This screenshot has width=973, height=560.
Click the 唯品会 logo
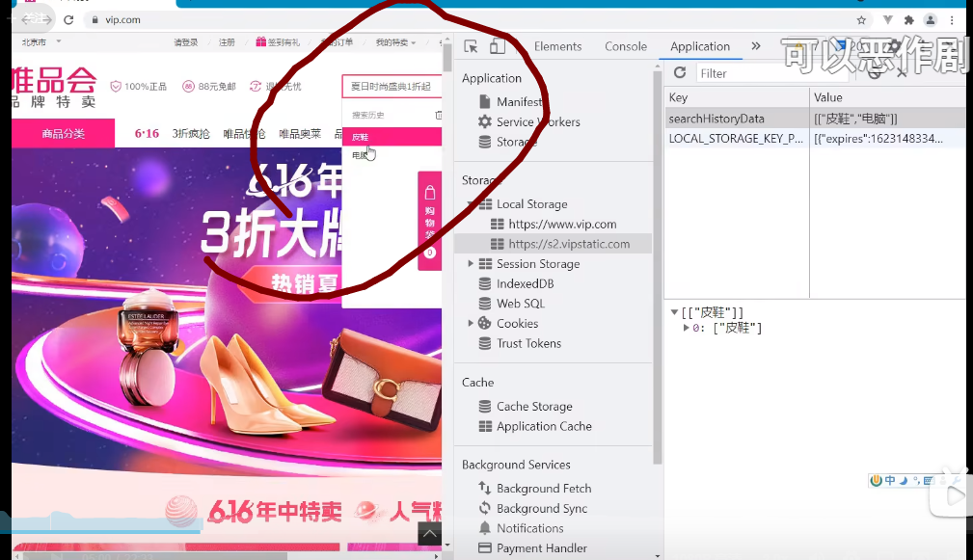point(54,87)
